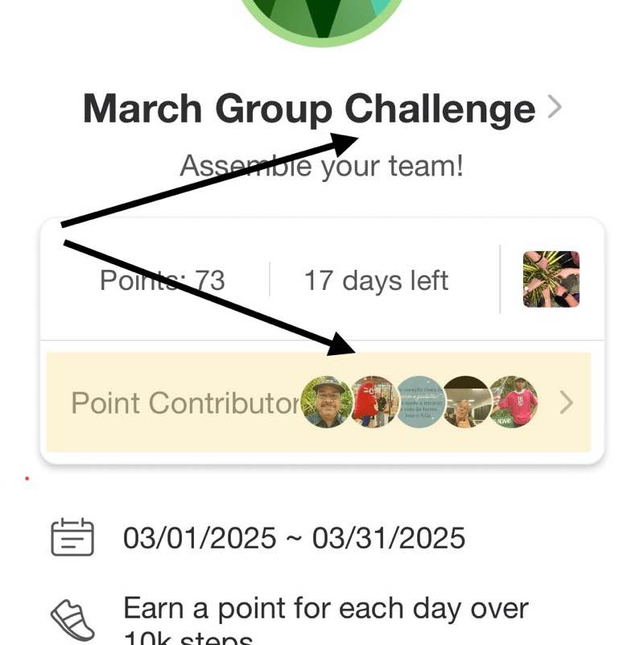Open the team photo thumbnail of hands
The height and width of the screenshot is (645, 644).
551,279
